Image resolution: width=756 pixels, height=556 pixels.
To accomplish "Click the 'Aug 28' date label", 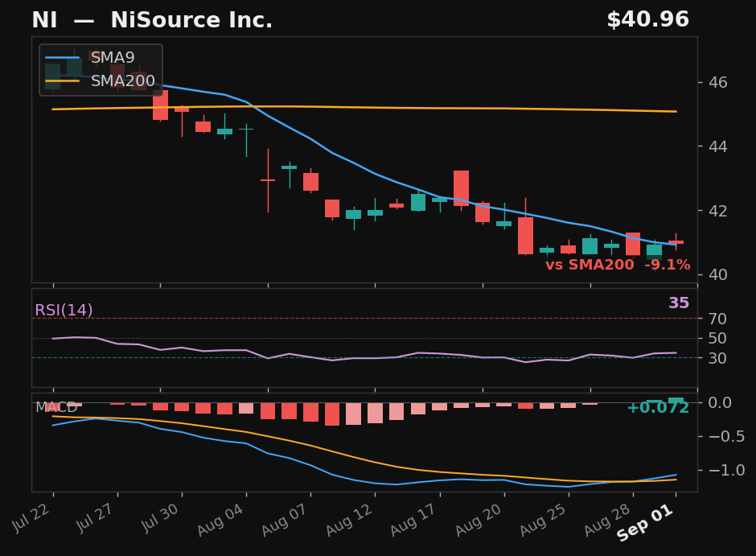I will pyautogui.click(x=607, y=520).
